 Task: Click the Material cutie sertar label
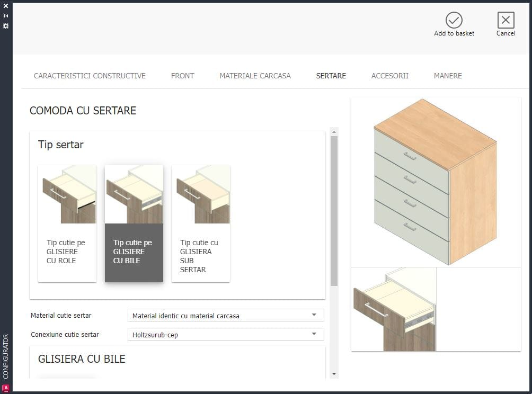[61, 315]
